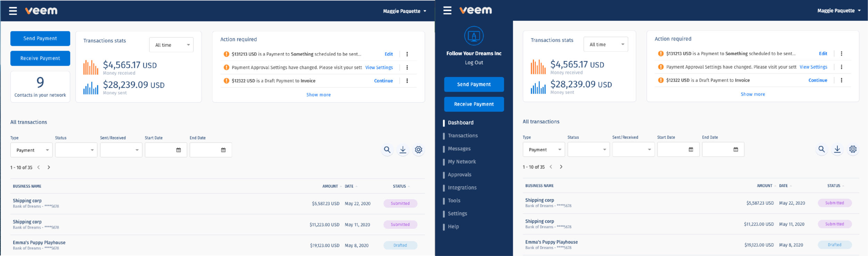Open My Network from the sidebar menu
The width and height of the screenshot is (868, 256).
[x=462, y=162]
